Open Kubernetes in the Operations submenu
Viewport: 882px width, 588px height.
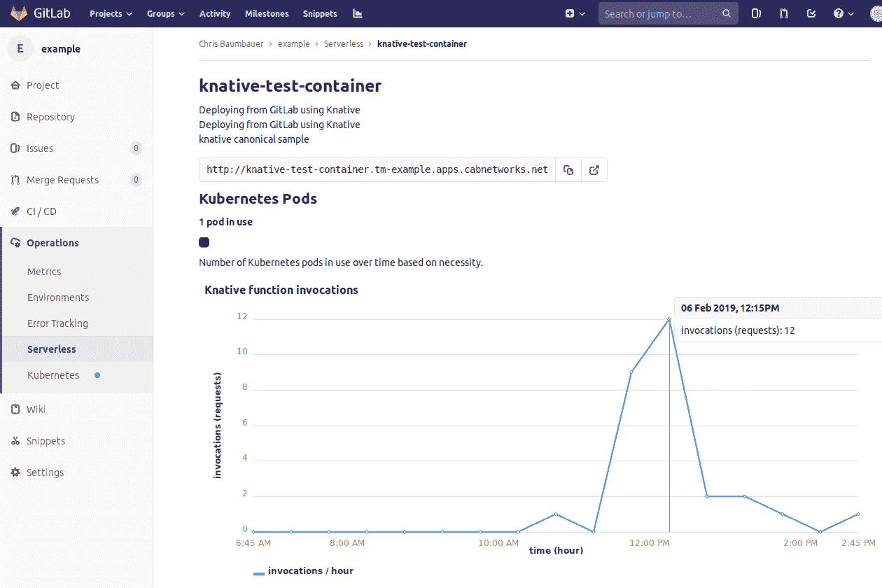(53, 375)
